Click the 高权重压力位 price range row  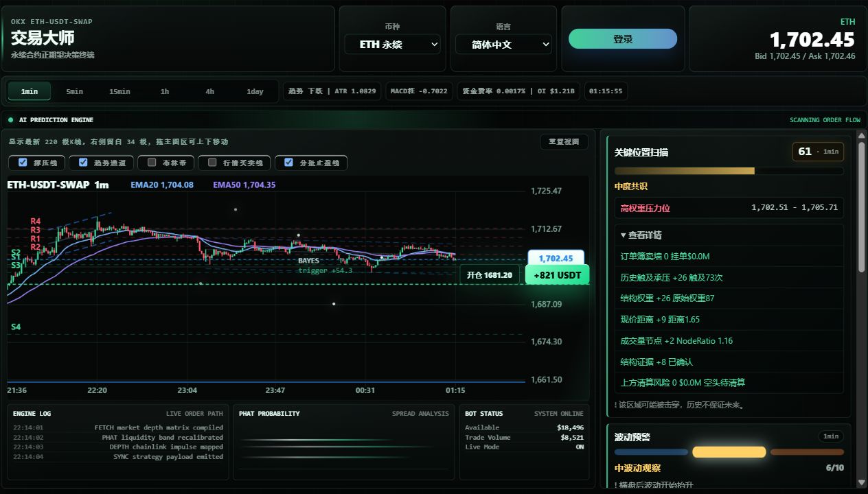(x=729, y=208)
